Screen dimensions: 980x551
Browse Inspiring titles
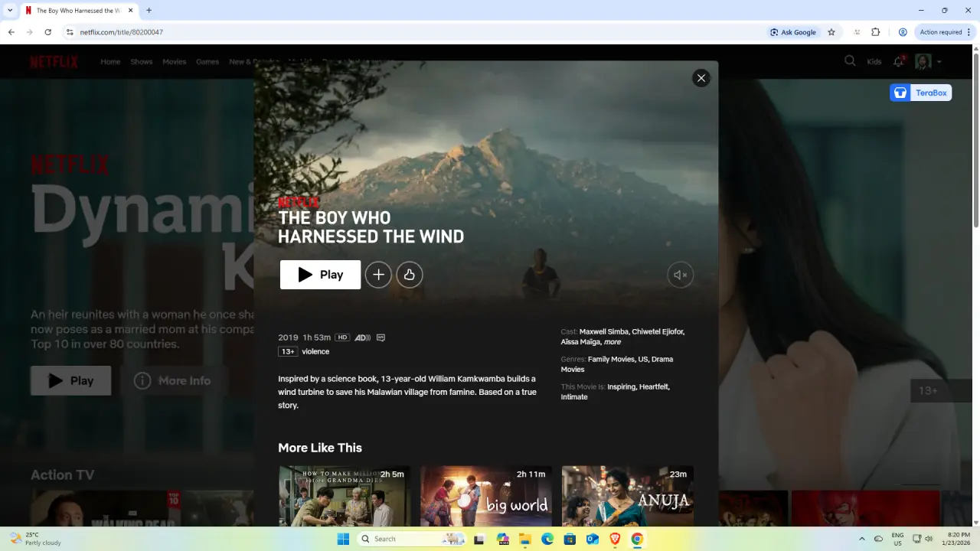click(622, 386)
